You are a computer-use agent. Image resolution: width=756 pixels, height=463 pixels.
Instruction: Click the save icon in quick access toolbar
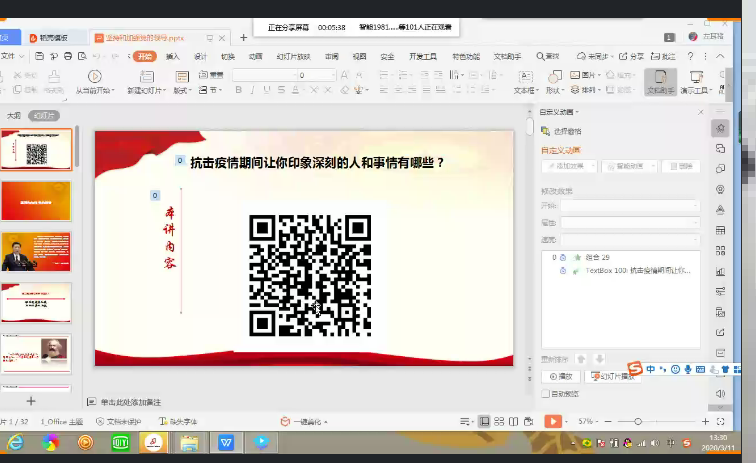point(40,56)
